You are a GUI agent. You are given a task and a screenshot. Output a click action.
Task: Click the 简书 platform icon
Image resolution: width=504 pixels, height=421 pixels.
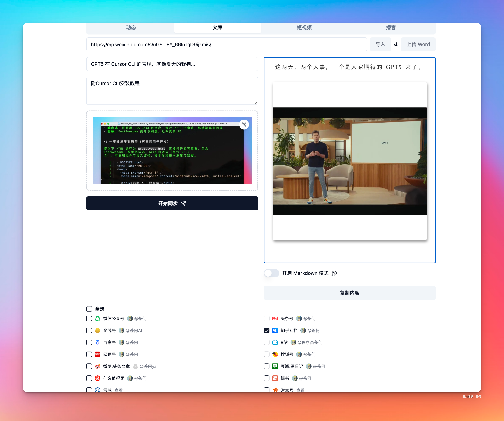(275, 378)
